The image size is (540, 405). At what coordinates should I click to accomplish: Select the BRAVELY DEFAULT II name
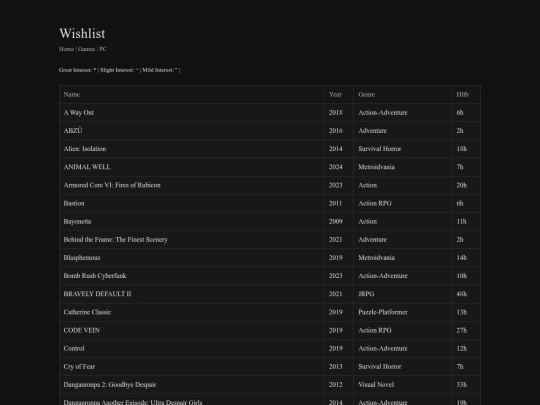coord(97,294)
